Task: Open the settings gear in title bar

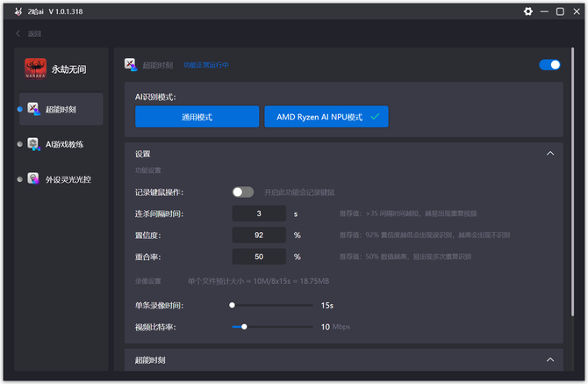Action: (528, 11)
